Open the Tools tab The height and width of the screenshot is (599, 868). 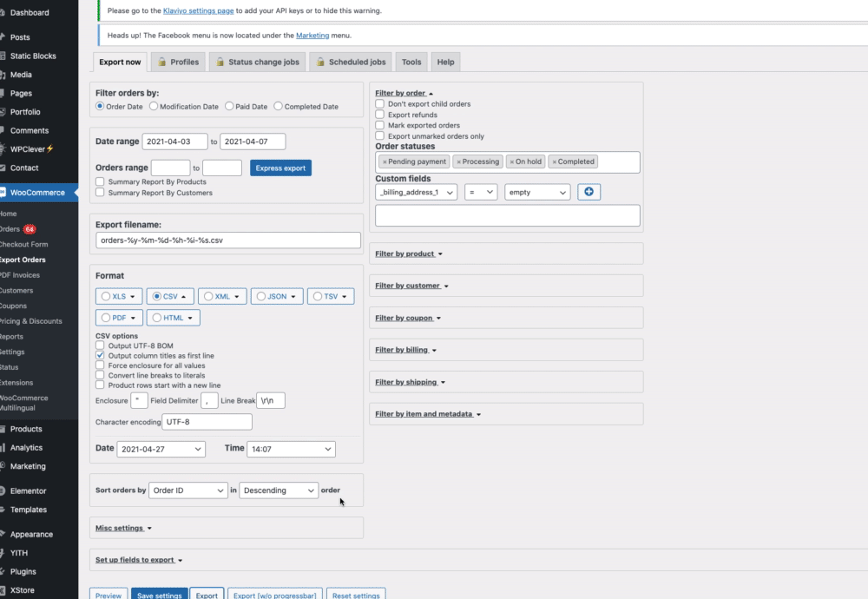[411, 62]
